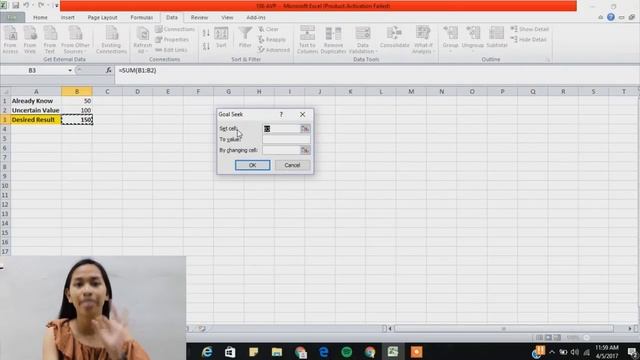Image resolution: width=640 pixels, height=360 pixels.
Task: Click the Consolidate icon
Action: (x=394, y=38)
